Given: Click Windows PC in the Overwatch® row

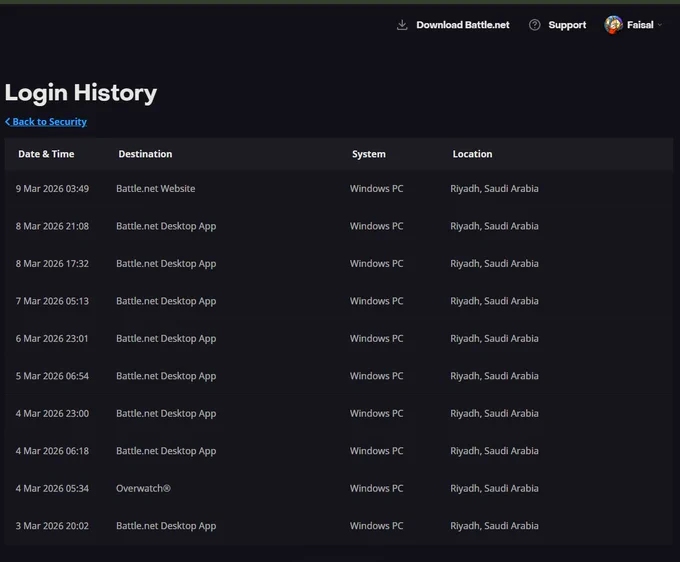Looking at the screenshot, I should coord(376,488).
